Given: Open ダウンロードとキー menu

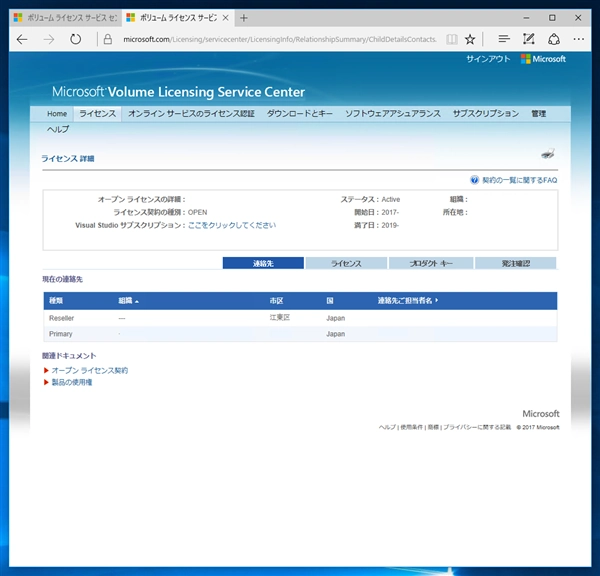Looking at the screenshot, I should point(300,114).
